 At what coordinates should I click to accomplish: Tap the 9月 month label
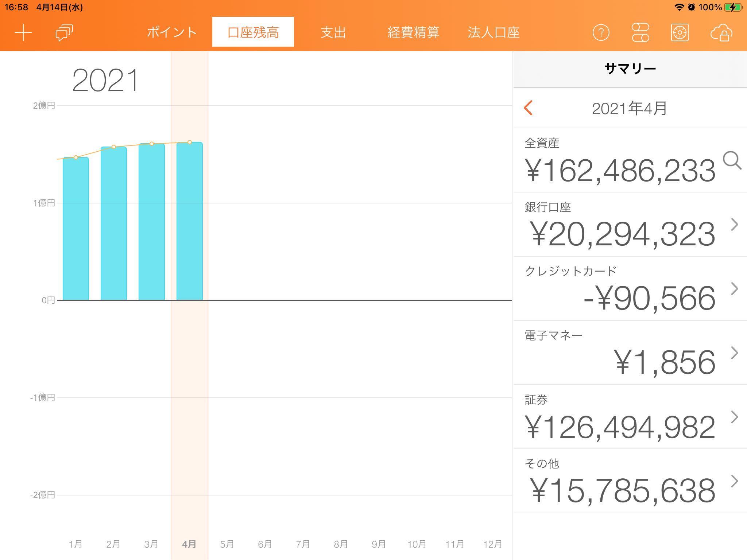(x=379, y=544)
